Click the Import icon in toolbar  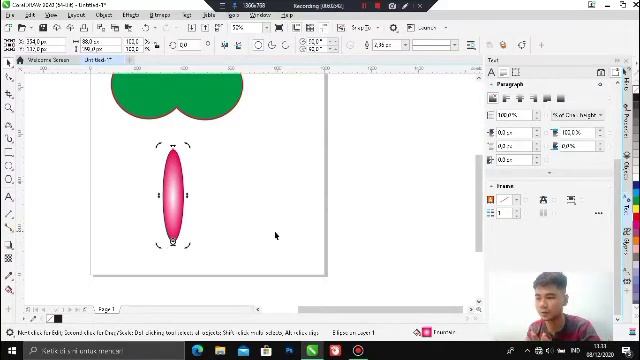[x=191, y=28]
